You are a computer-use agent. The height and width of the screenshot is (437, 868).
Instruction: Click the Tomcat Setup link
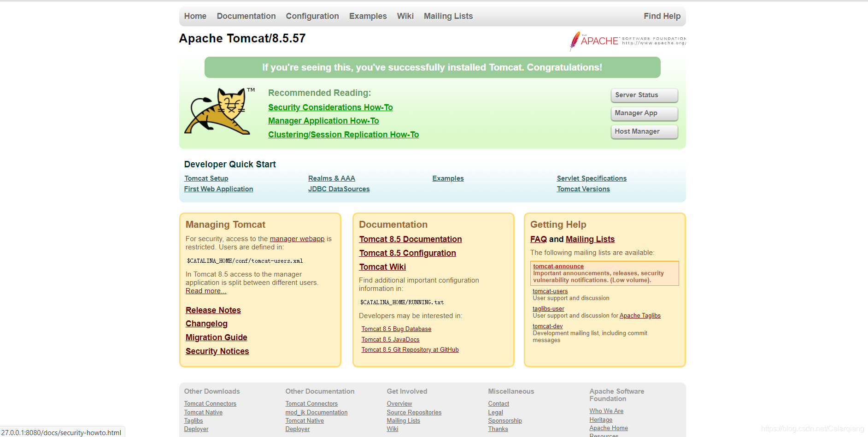click(206, 178)
